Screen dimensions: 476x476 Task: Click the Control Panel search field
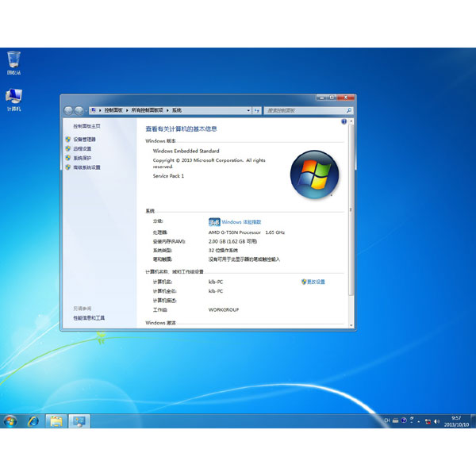tap(305, 110)
